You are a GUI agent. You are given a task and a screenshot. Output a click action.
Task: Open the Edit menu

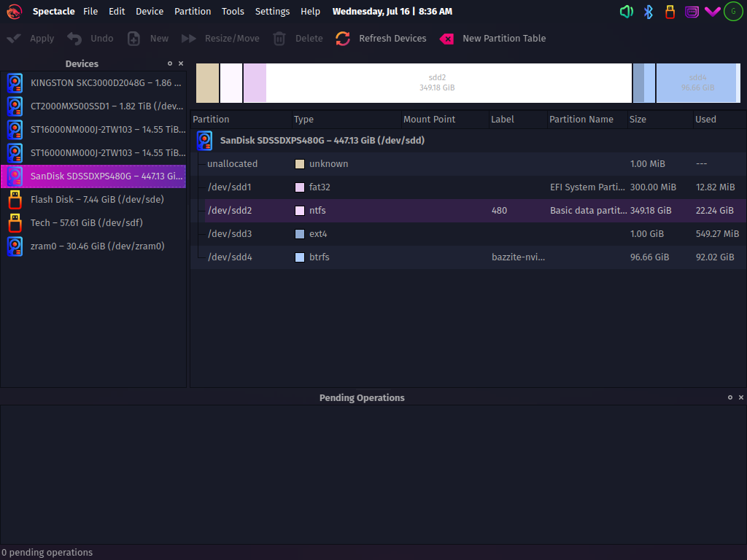click(117, 12)
